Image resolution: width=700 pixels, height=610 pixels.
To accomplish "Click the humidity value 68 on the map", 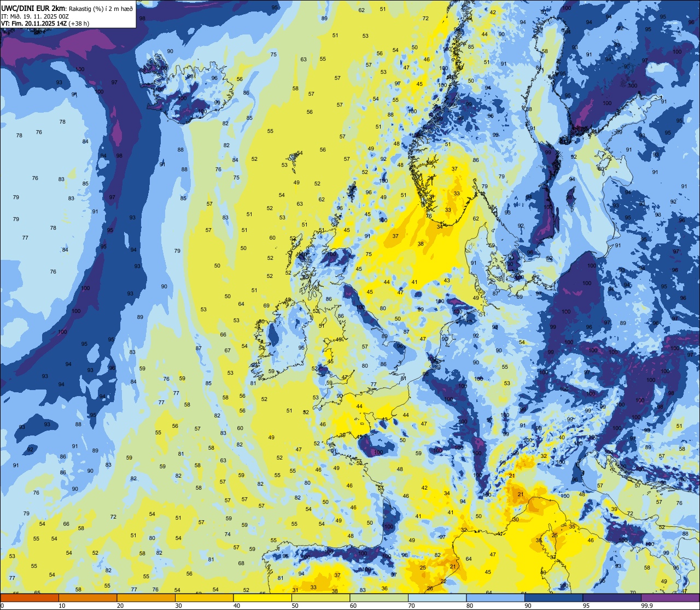I will coord(241,563).
